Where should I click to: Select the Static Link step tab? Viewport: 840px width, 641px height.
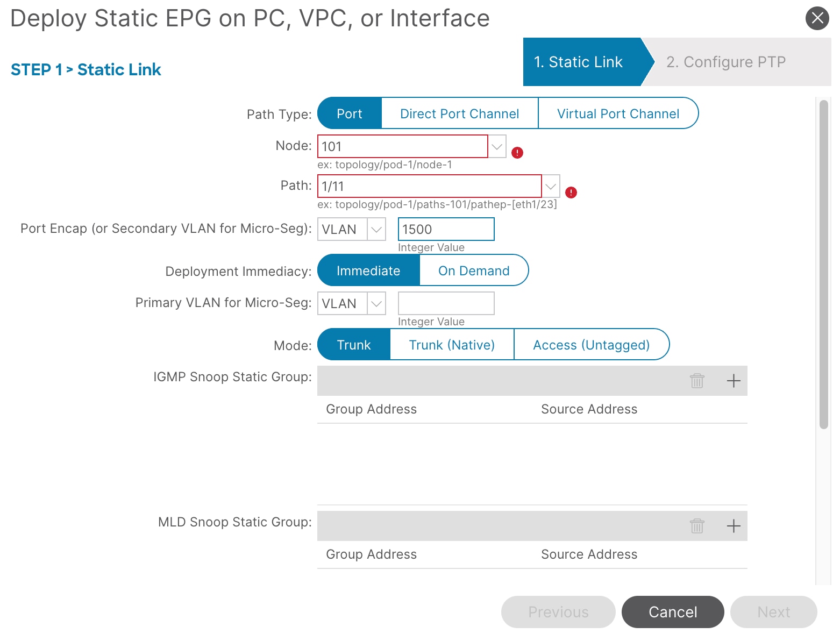(578, 62)
